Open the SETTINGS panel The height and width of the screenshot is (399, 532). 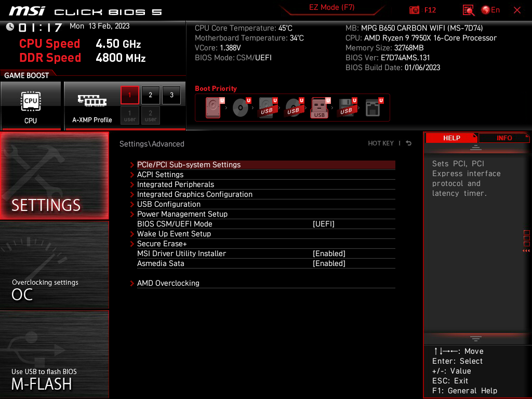[54, 176]
